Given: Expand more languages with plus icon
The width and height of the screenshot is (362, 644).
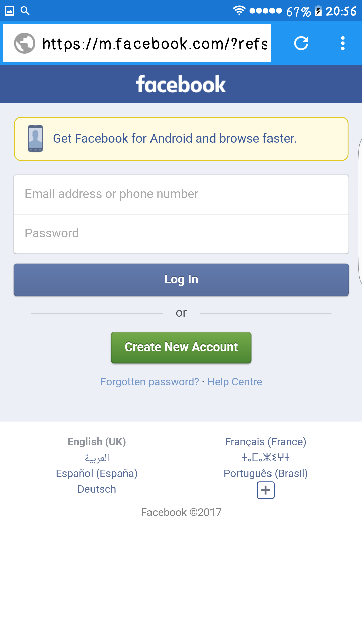Looking at the screenshot, I should click(x=265, y=490).
